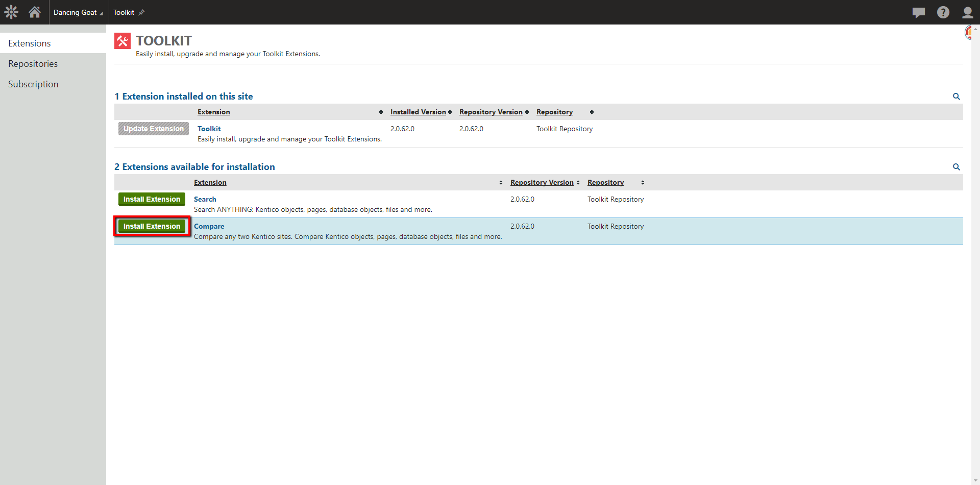Screen dimensions: 980x485
Task: Go to the home dashboard icon
Action: [x=35, y=12]
